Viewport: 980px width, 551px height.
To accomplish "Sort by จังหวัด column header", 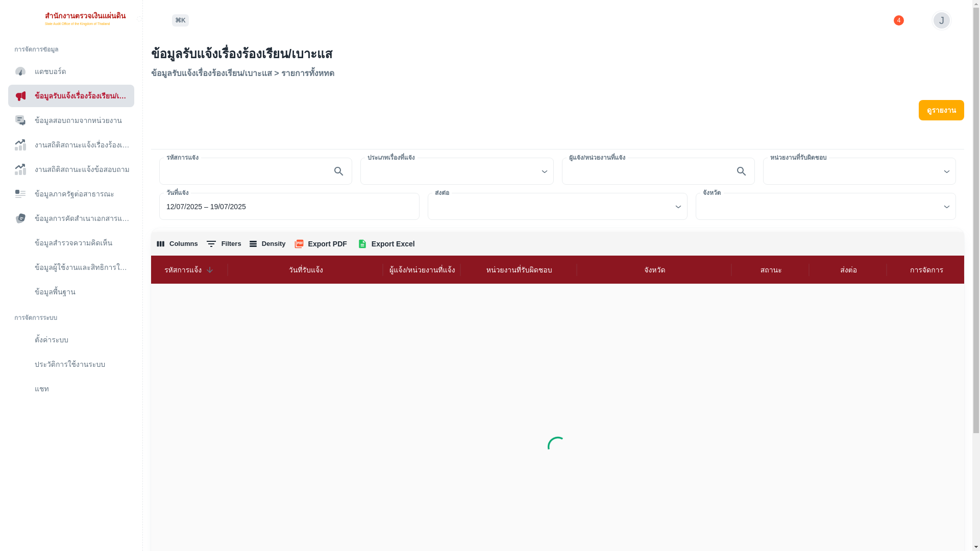I will pyautogui.click(x=654, y=270).
